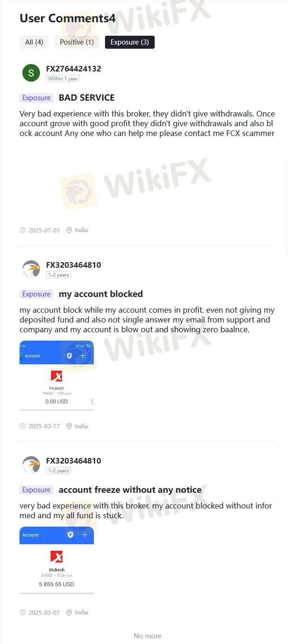Open username FX2764424132 profile
288x644 pixels.
[x=73, y=69]
